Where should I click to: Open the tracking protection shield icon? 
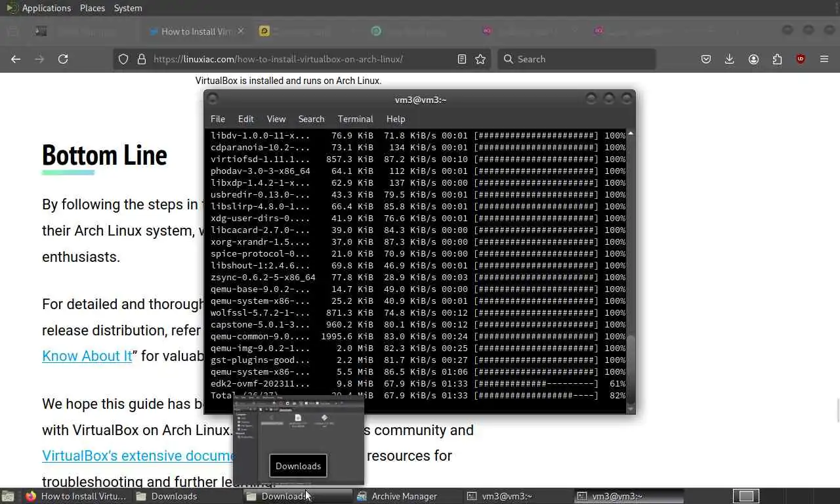coord(123,59)
